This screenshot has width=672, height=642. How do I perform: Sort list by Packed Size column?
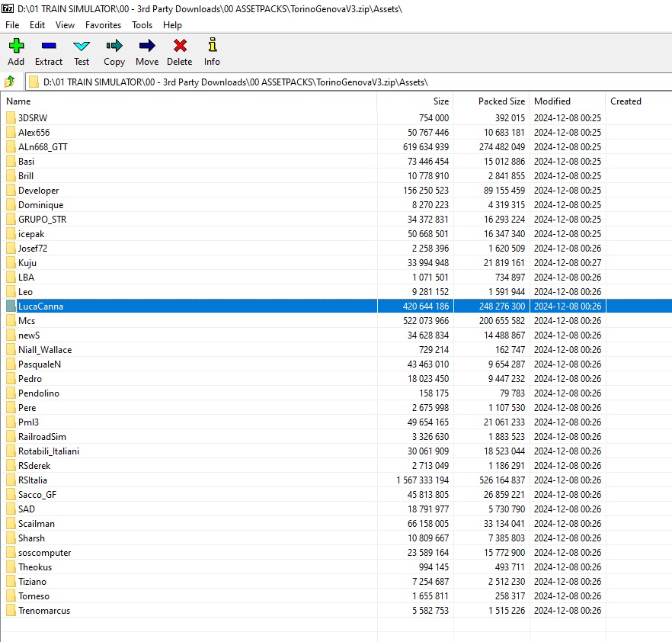[x=501, y=101]
